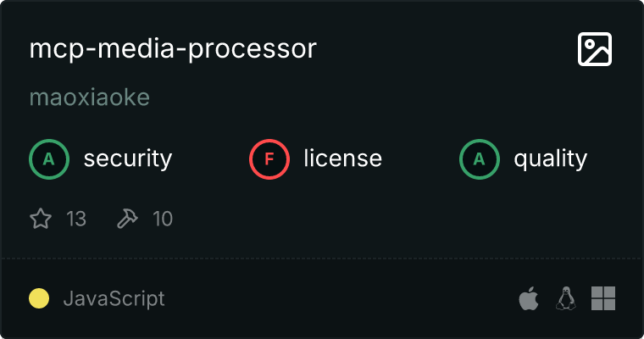Click the yellow JavaScript language dot
The image size is (644, 339).
39,298
